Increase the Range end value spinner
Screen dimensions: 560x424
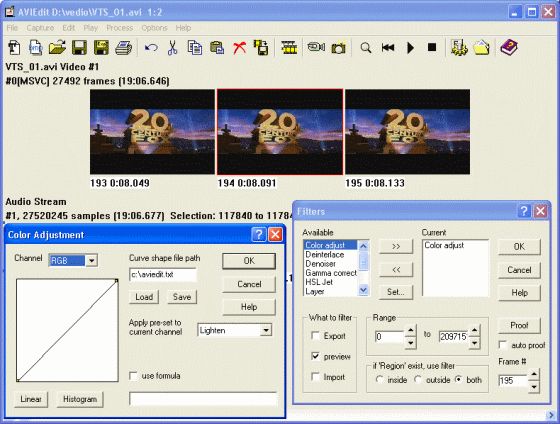(x=474, y=330)
